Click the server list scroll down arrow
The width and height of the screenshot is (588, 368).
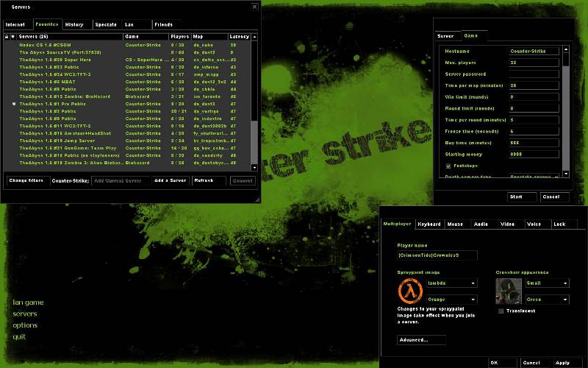(x=254, y=168)
